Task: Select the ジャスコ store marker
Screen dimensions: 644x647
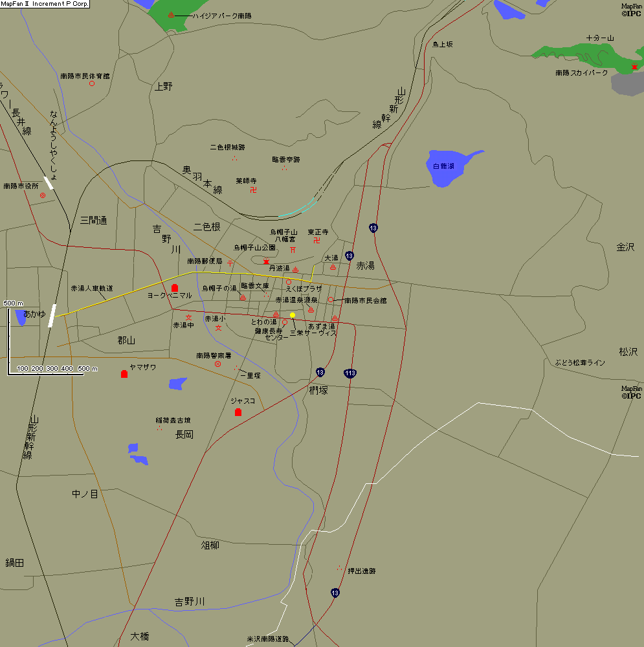Action: coord(238,412)
